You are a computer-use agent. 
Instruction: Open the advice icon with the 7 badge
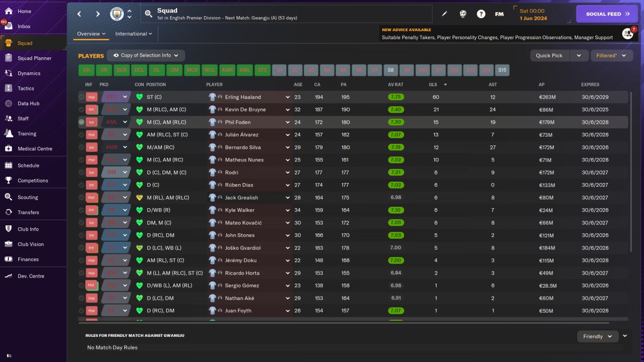tap(627, 34)
